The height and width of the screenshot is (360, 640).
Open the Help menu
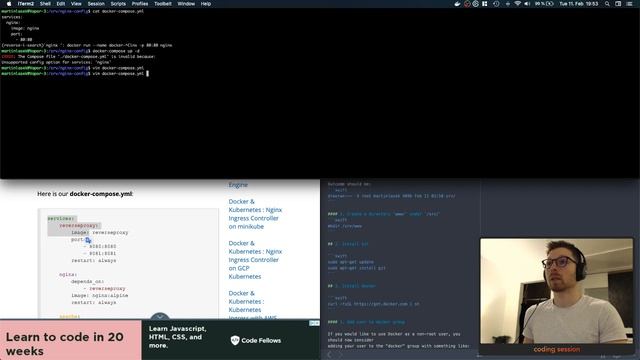click(206, 4)
